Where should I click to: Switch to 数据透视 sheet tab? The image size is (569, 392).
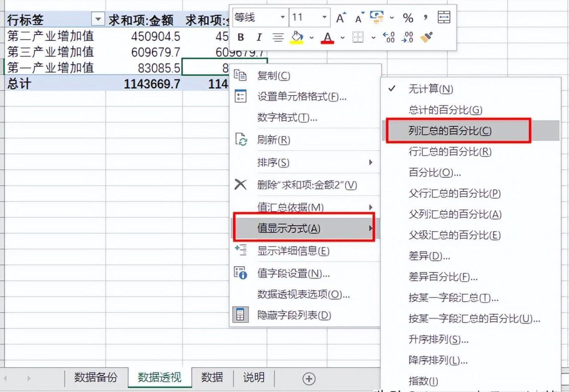click(x=160, y=378)
